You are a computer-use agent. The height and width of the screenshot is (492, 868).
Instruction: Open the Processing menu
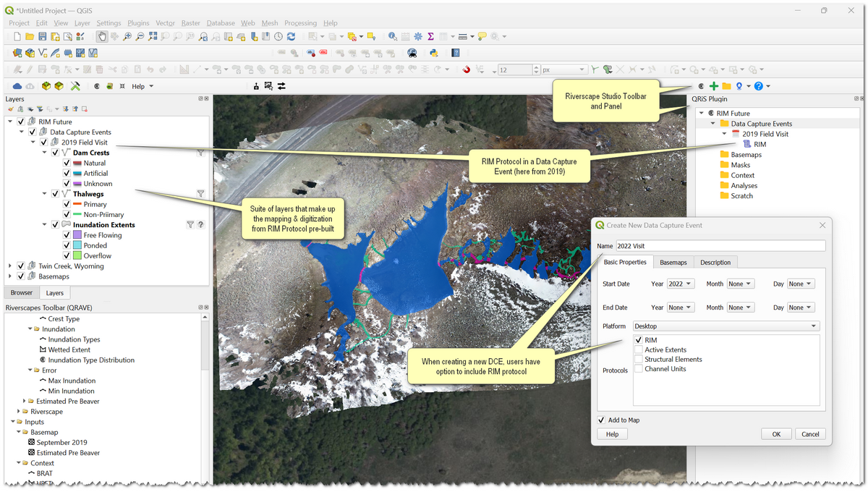(300, 23)
